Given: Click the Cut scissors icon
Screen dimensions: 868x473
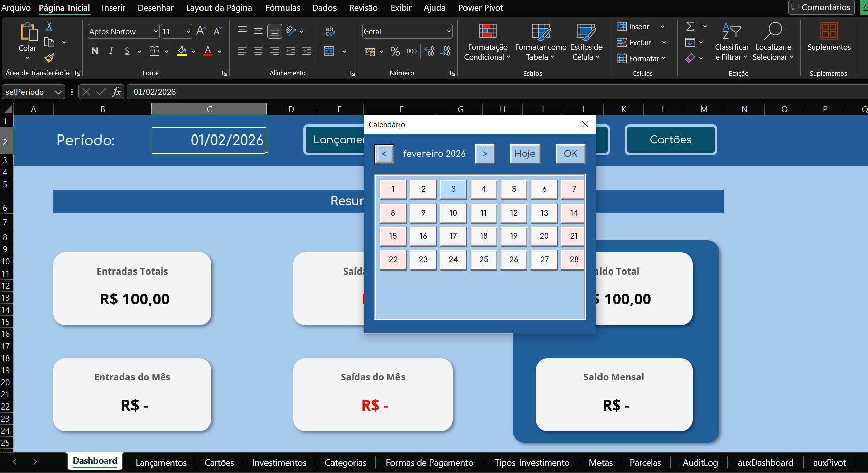Looking at the screenshot, I should click(49, 27).
